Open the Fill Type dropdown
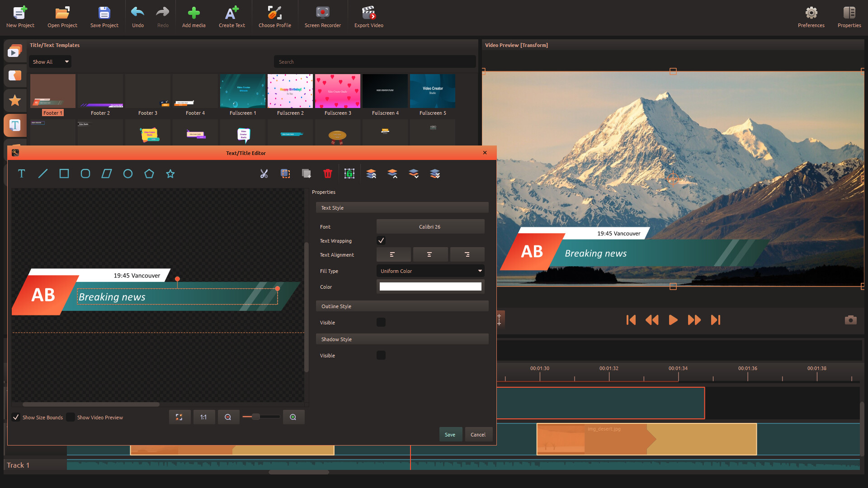The image size is (868, 488). pos(430,271)
